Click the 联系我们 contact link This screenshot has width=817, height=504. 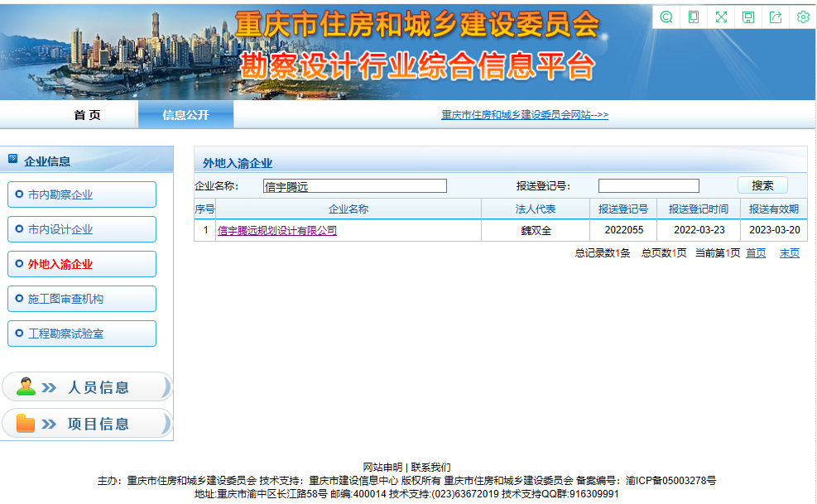coord(431,466)
